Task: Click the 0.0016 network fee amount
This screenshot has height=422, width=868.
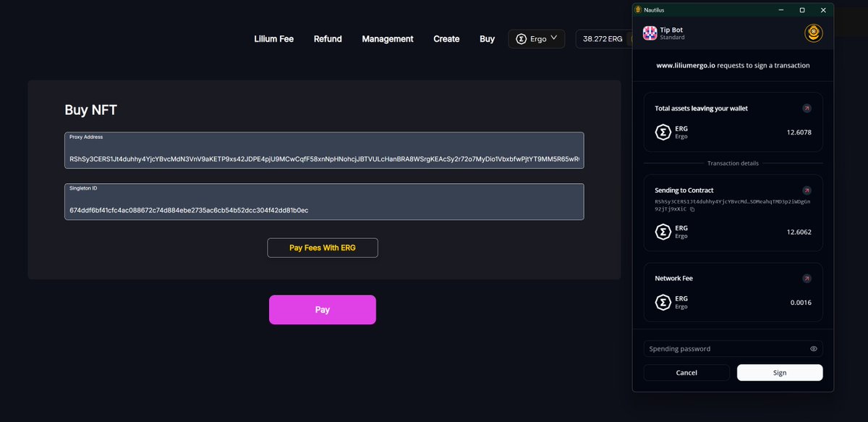Action: pos(801,303)
